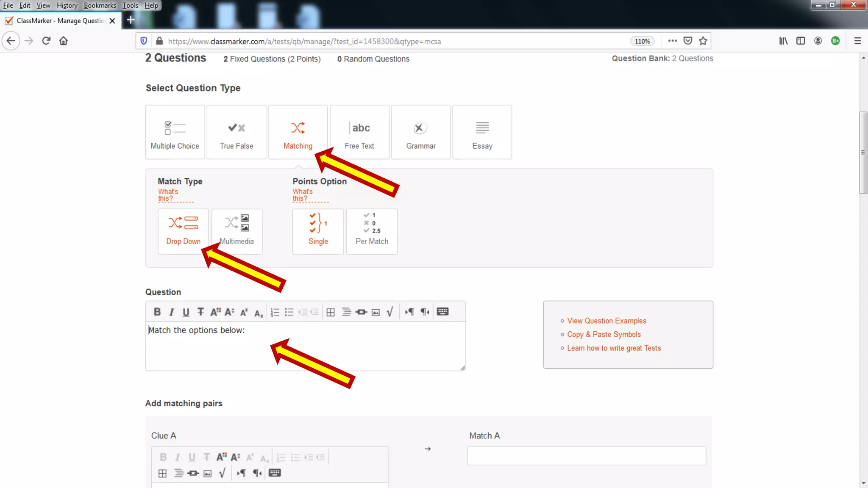
Task: Click the Copy & Paste Symbols link
Action: pyautogui.click(x=604, y=334)
